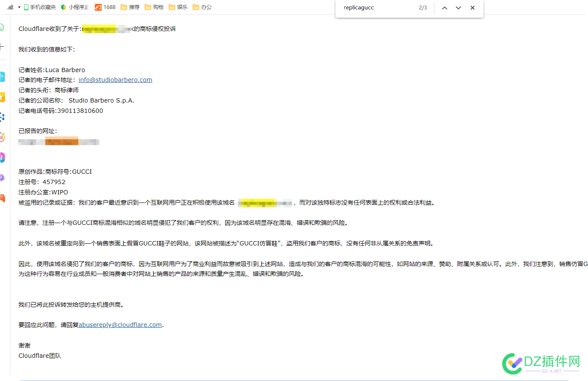Click the 2/3 match counter

[423, 8]
